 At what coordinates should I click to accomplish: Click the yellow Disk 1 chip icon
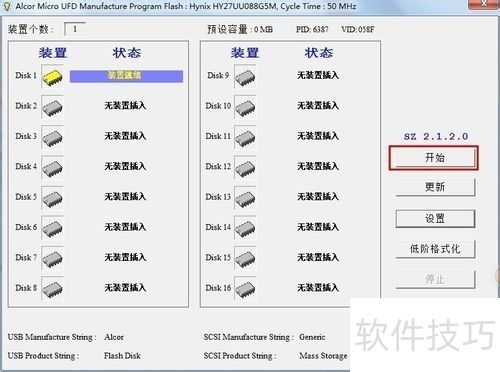coord(52,77)
